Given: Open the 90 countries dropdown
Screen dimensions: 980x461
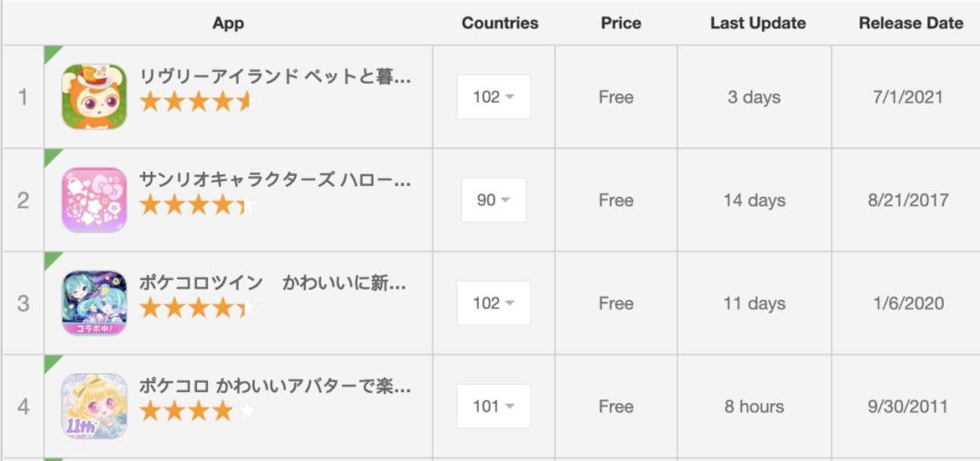Looking at the screenshot, I should (494, 200).
